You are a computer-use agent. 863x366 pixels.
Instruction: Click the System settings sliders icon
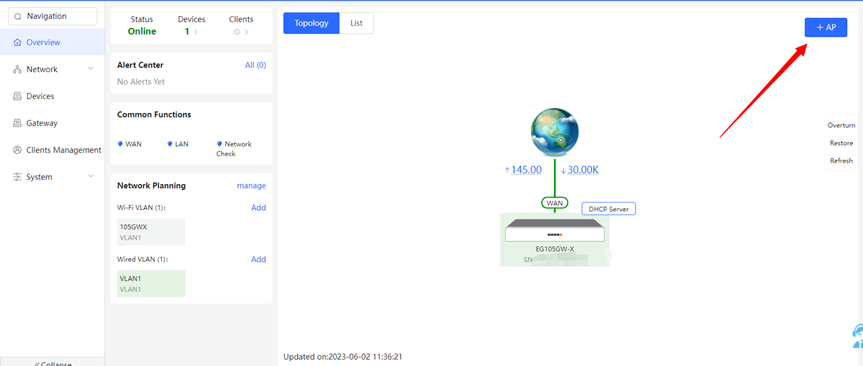tap(17, 177)
